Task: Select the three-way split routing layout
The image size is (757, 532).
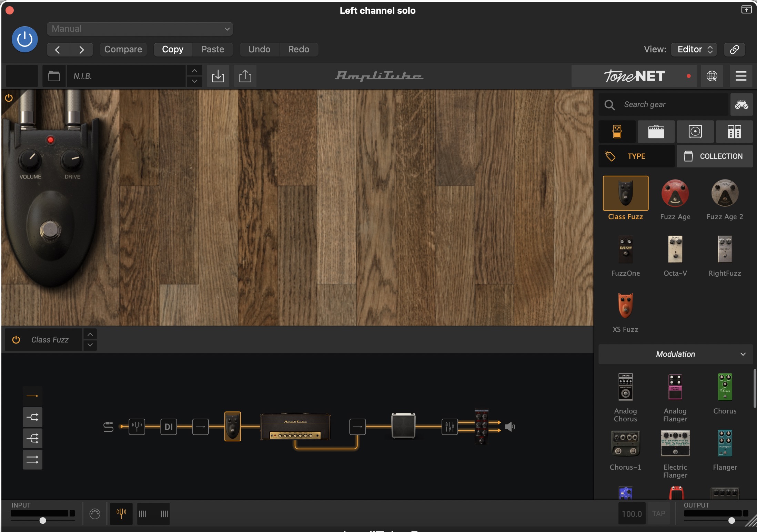Action: tap(32, 438)
